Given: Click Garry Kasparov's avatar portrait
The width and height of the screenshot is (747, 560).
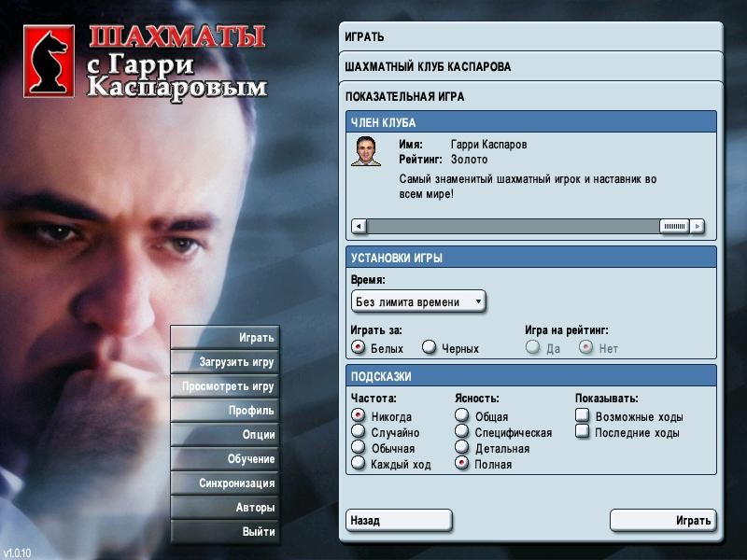Looking at the screenshot, I should [366, 151].
